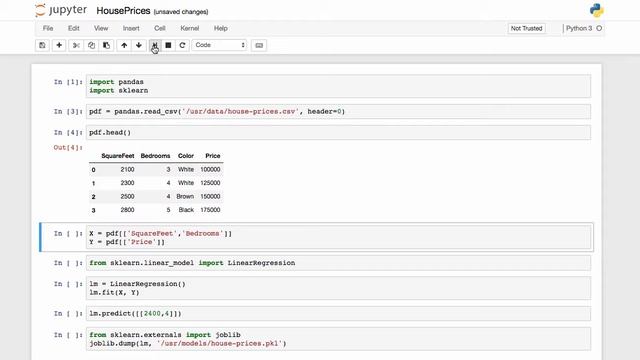
Task: Select the import pandas code cell
Action: pyautogui.click(x=338, y=86)
